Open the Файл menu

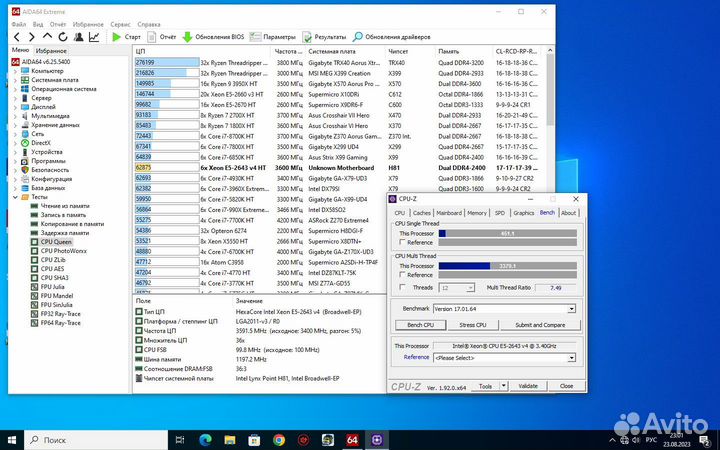pos(19,24)
